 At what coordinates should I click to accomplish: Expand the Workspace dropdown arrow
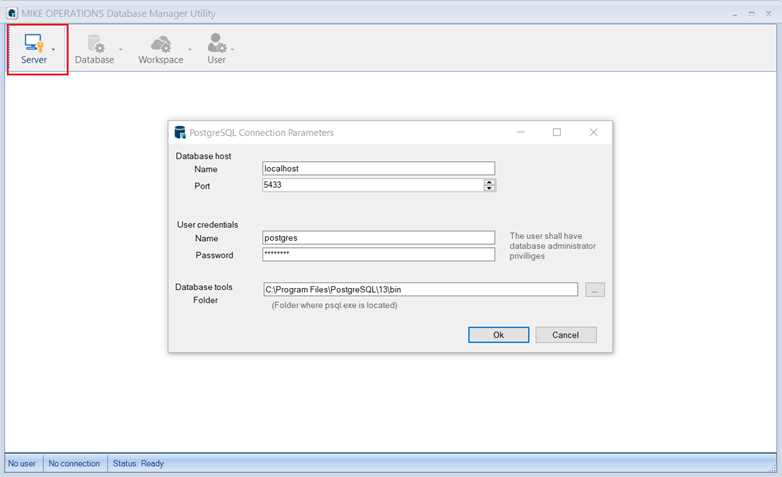pyautogui.click(x=190, y=49)
